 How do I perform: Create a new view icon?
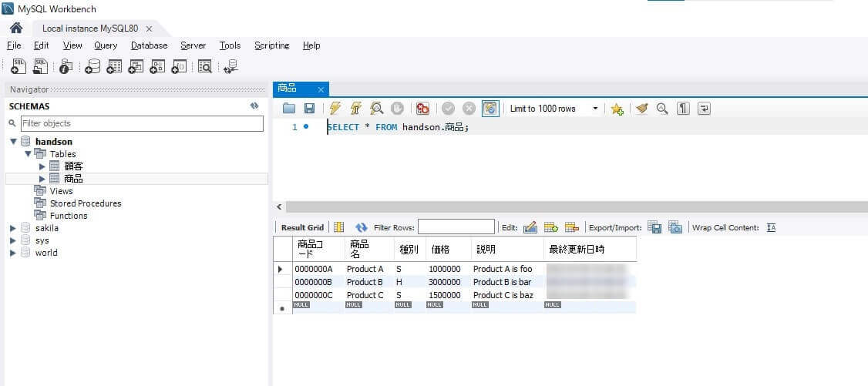136,66
